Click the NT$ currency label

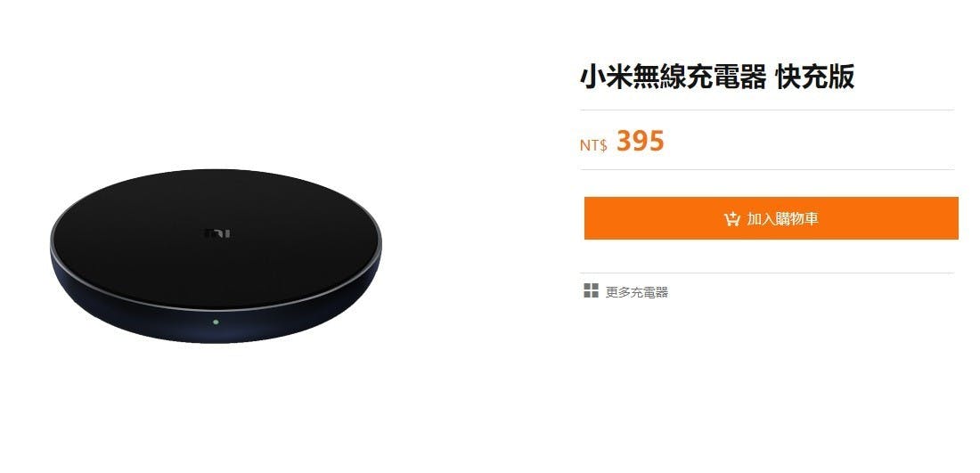click(593, 145)
